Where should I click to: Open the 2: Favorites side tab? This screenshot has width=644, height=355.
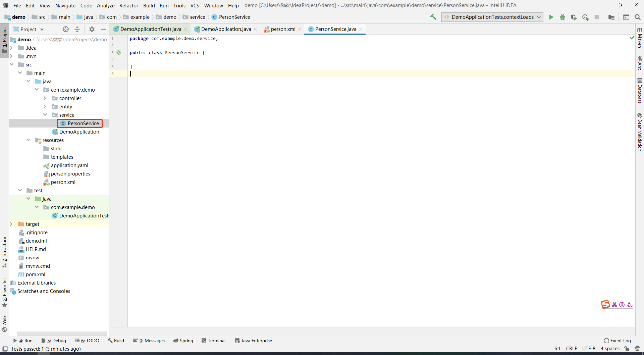[4, 292]
